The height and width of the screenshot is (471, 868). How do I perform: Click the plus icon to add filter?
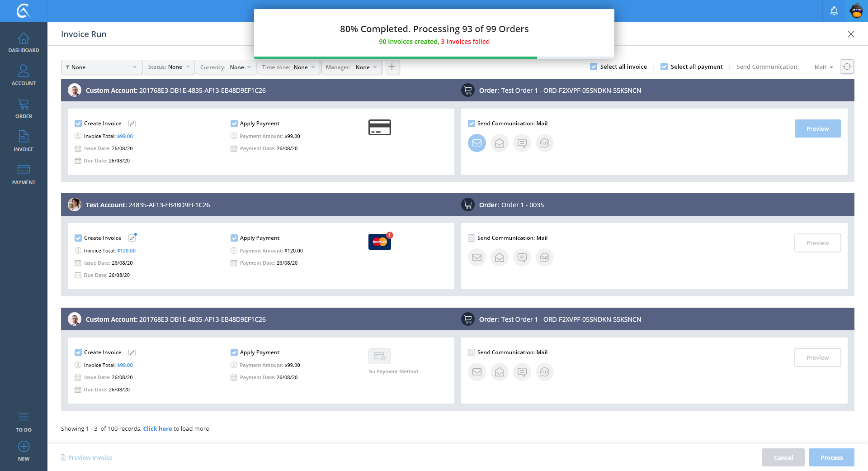pyautogui.click(x=392, y=67)
